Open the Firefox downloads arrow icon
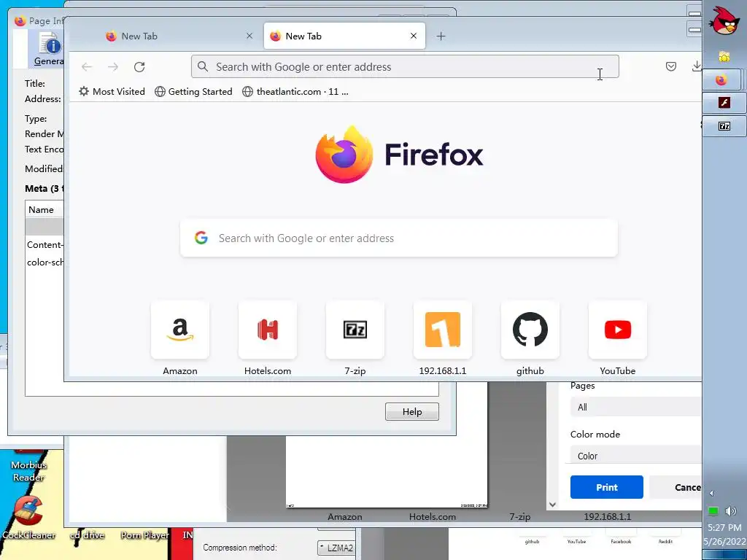 tap(696, 66)
